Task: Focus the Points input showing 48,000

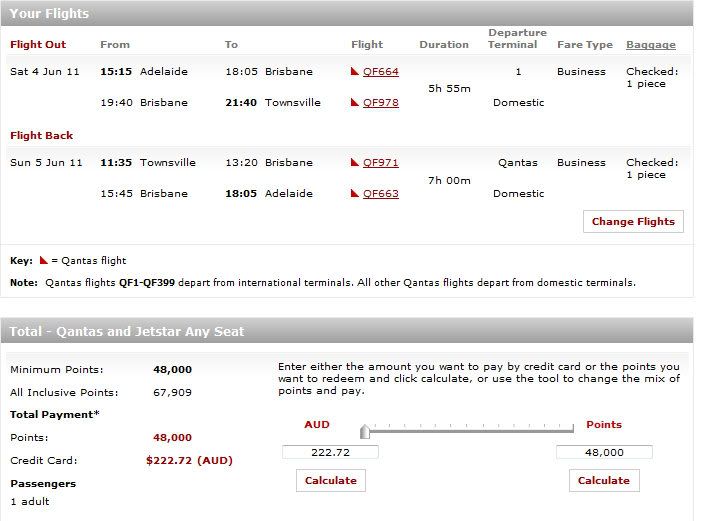Action: (604, 452)
